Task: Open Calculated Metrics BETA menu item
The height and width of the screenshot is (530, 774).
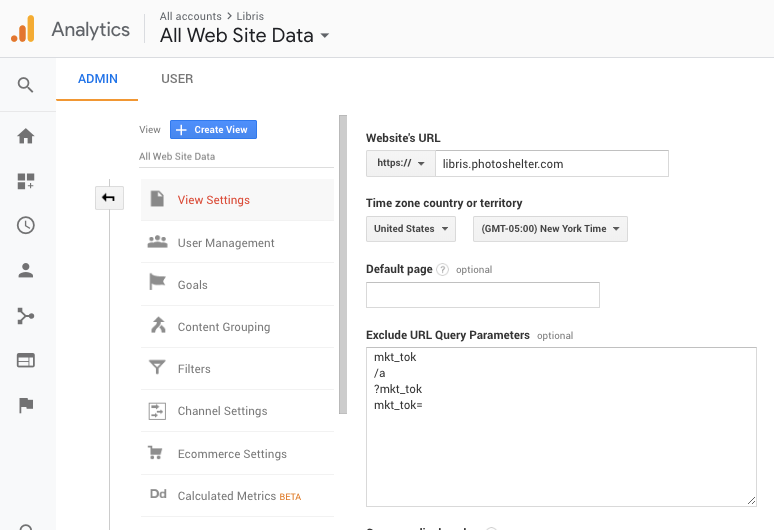Action: (237, 496)
